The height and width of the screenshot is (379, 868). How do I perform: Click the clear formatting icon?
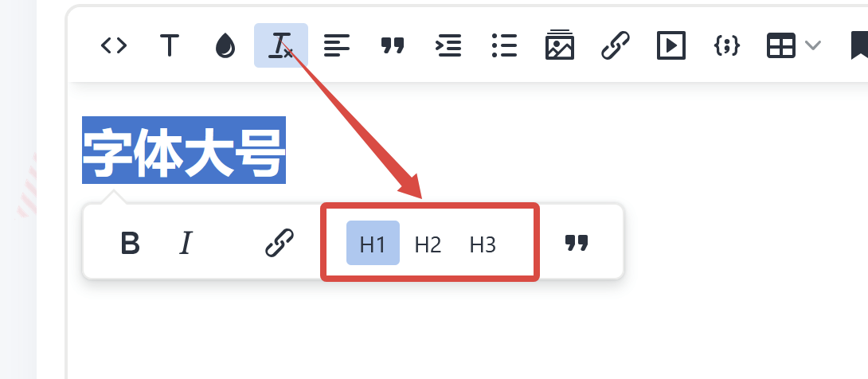click(x=280, y=45)
